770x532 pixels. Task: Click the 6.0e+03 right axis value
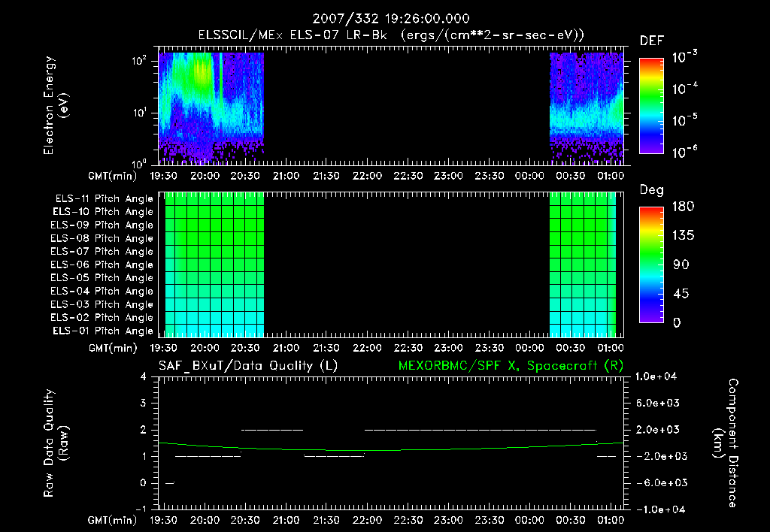(658, 404)
